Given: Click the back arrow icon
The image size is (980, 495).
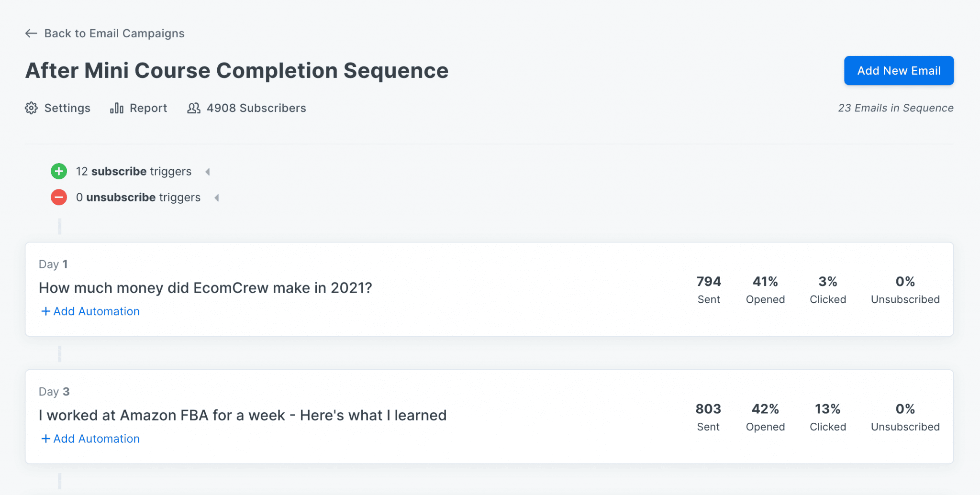Looking at the screenshot, I should [31, 33].
